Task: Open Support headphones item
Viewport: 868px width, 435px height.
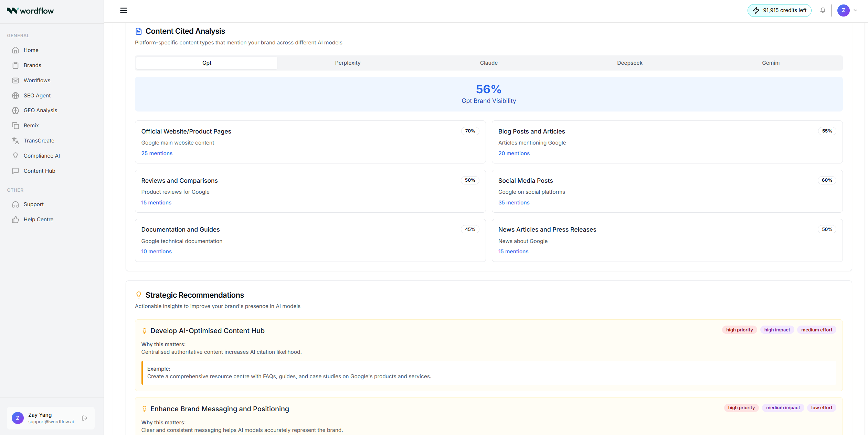Action: click(33, 204)
